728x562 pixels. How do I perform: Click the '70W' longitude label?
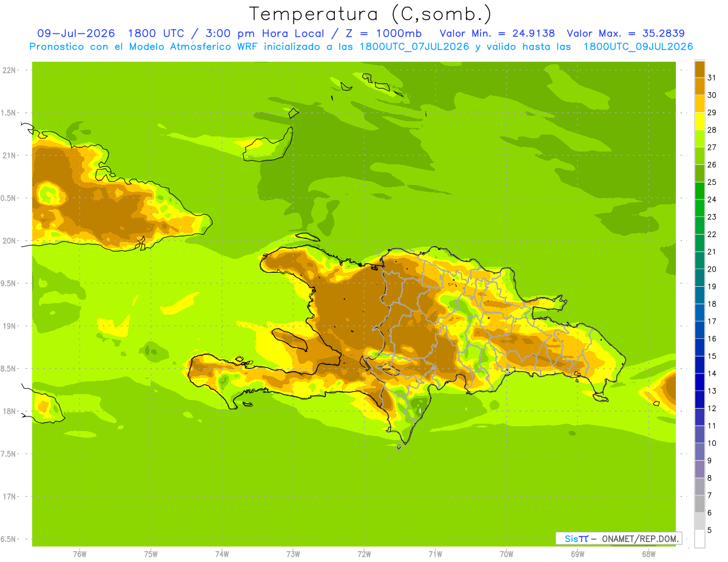coord(507,554)
